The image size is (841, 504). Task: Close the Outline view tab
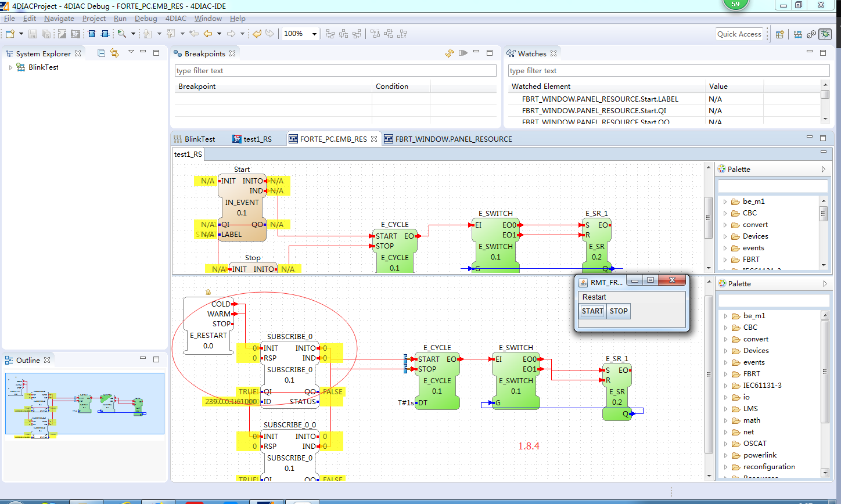click(x=47, y=360)
